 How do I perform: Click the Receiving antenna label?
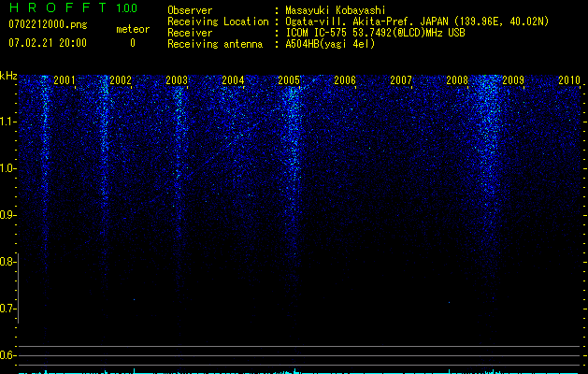(215, 44)
